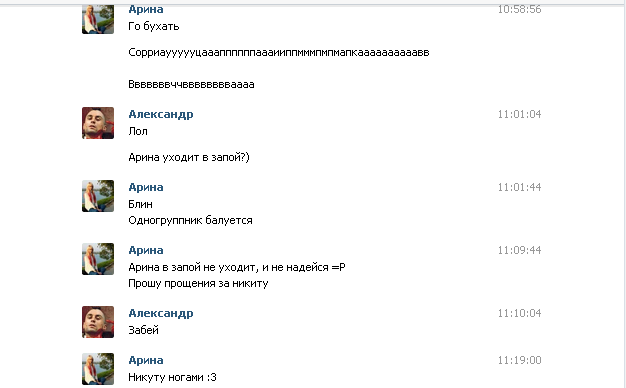Click Александр's avatar next to "Забей"
626x388 pixels.
point(98,322)
